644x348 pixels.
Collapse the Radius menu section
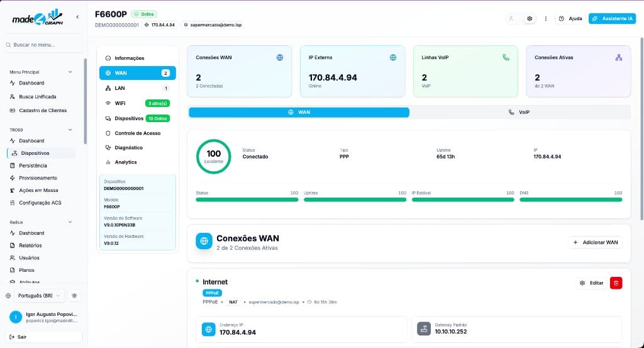pyautogui.click(x=70, y=222)
